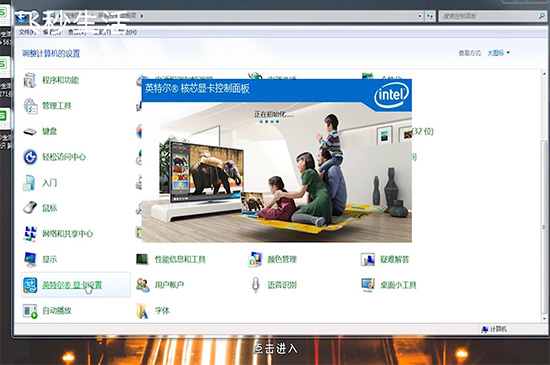Click the vertical scrollbar of the control panel
This screenshot has height=365, width=550.
pos(544,196)
